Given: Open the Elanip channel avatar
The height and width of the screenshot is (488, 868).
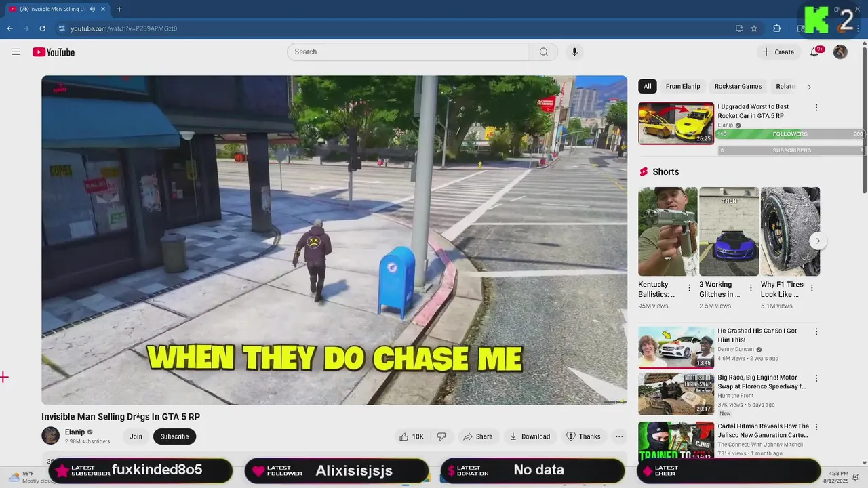Looking at the screenshot, I should click(51, 436).
